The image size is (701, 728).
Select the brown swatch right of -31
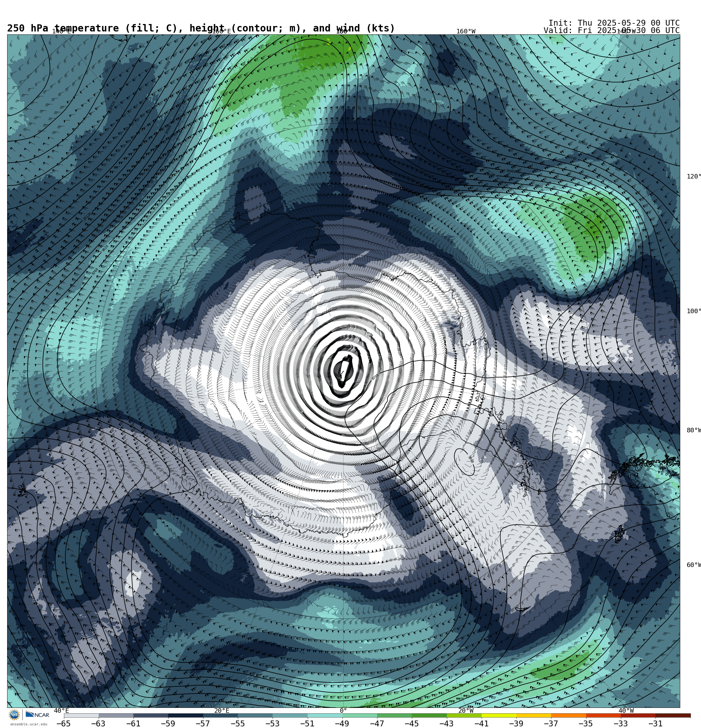click(673, 715)
